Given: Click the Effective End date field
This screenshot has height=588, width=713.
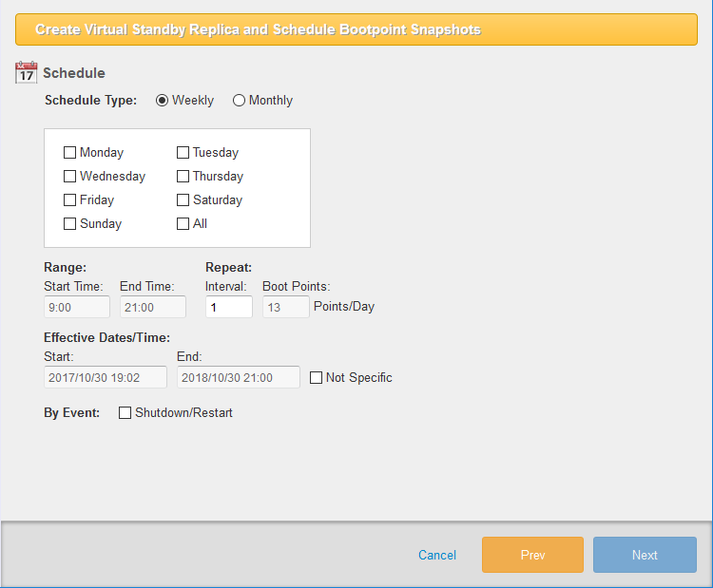Looking at the screenshot, I should [238, 377].
